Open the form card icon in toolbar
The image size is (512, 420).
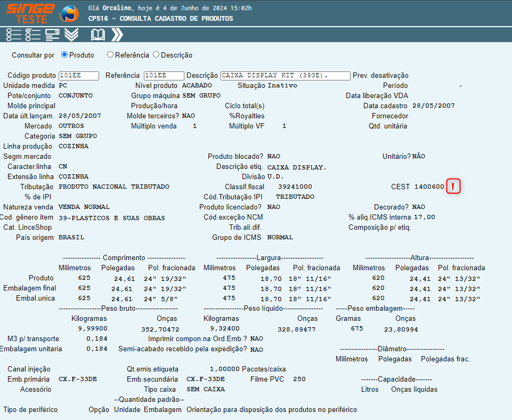(x=52, y=35)
